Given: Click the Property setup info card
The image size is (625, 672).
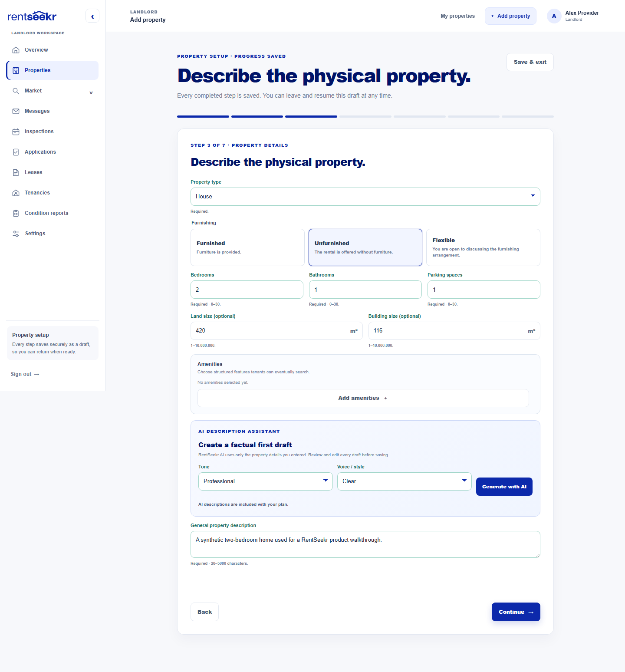Looking at the screenshot, I should [53, 343].
